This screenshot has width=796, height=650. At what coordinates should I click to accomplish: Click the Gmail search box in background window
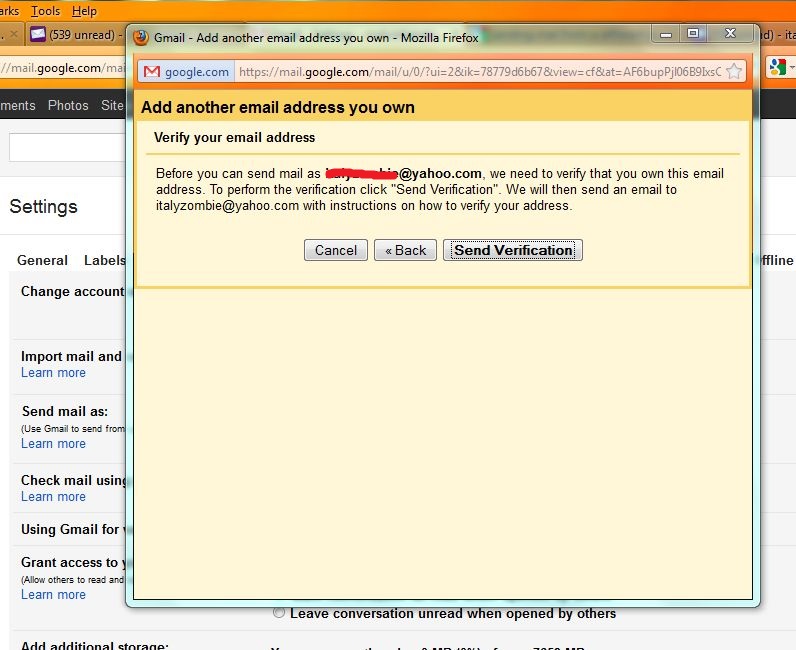pyautogui.click(x=67, y=147)
